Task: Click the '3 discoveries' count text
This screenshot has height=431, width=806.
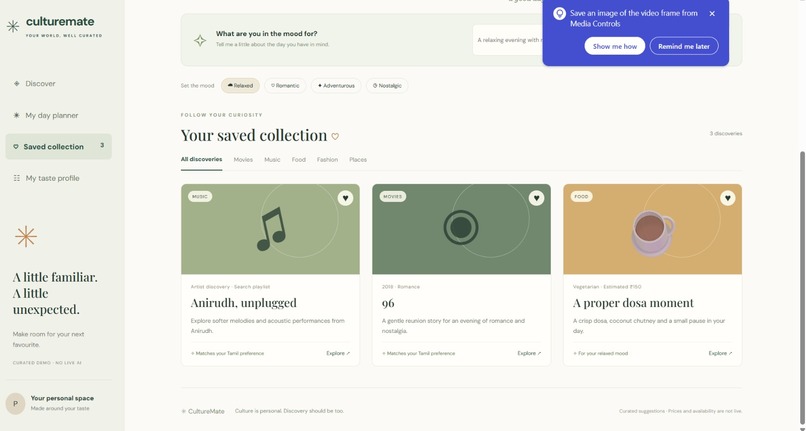Action: pyautogui.click(x=726, y=134)
